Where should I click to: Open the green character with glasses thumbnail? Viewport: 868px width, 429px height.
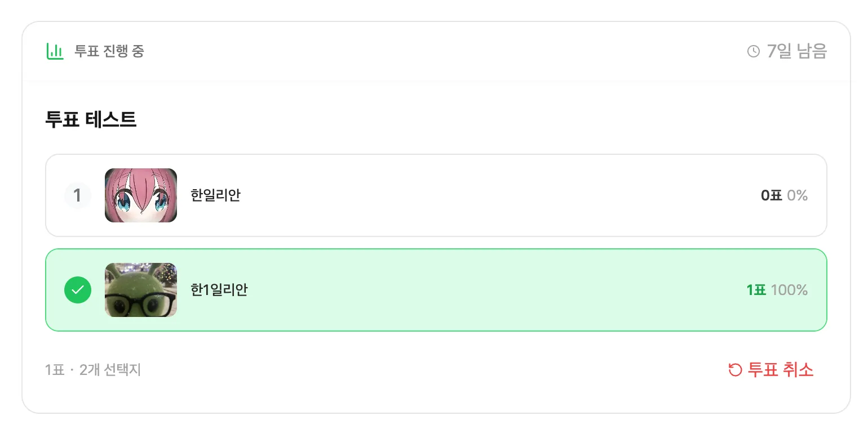141,290
